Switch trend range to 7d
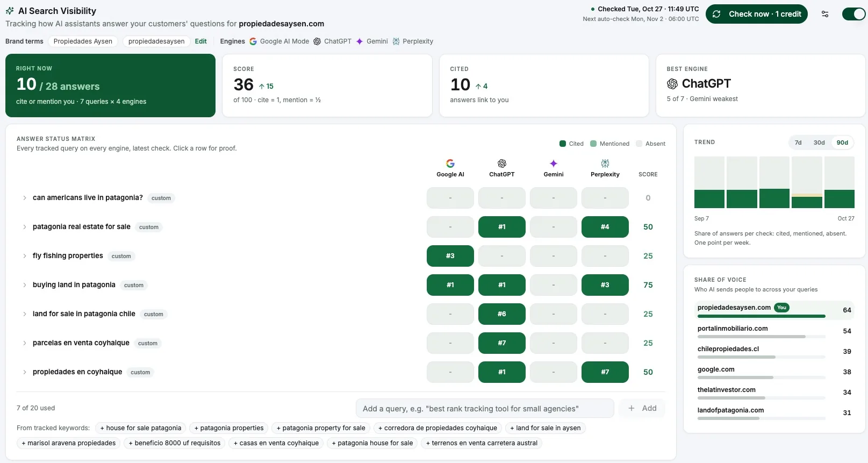Screen dimensions: 868x463 pyautogui.click(x=798, y=143)
